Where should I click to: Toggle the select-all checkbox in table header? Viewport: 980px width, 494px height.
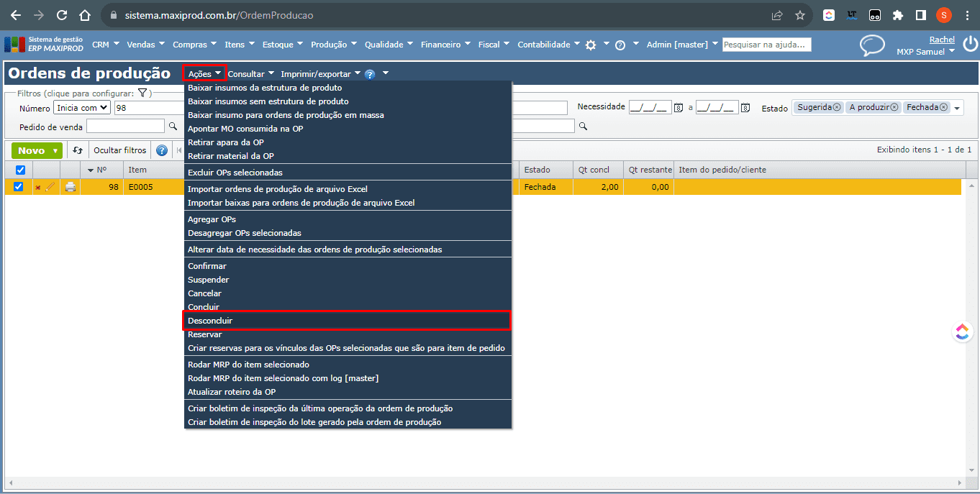19,170
